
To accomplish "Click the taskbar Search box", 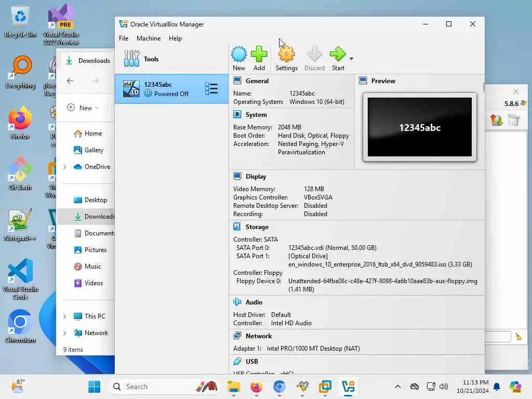I will 164,387.
